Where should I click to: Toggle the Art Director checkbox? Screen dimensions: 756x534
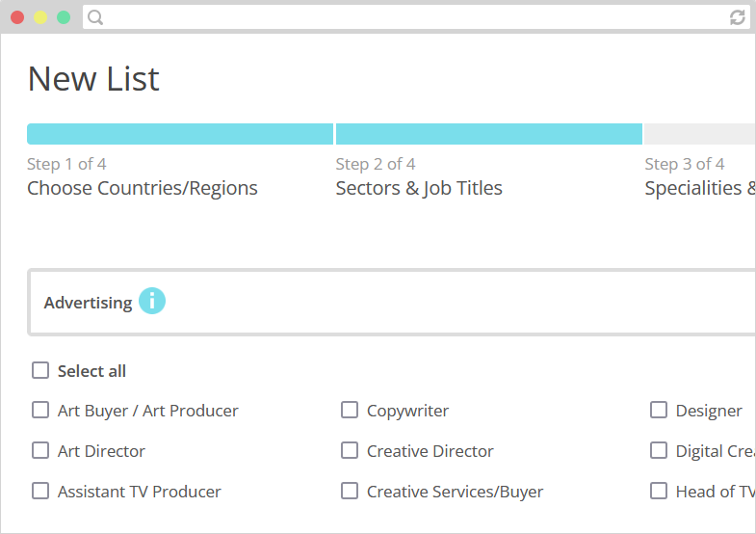point(40,450)
